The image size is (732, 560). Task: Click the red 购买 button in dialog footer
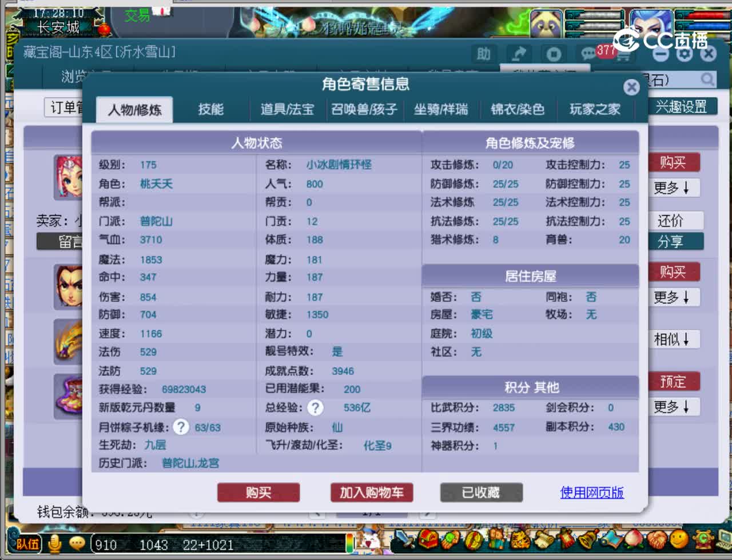click(258, 493)
